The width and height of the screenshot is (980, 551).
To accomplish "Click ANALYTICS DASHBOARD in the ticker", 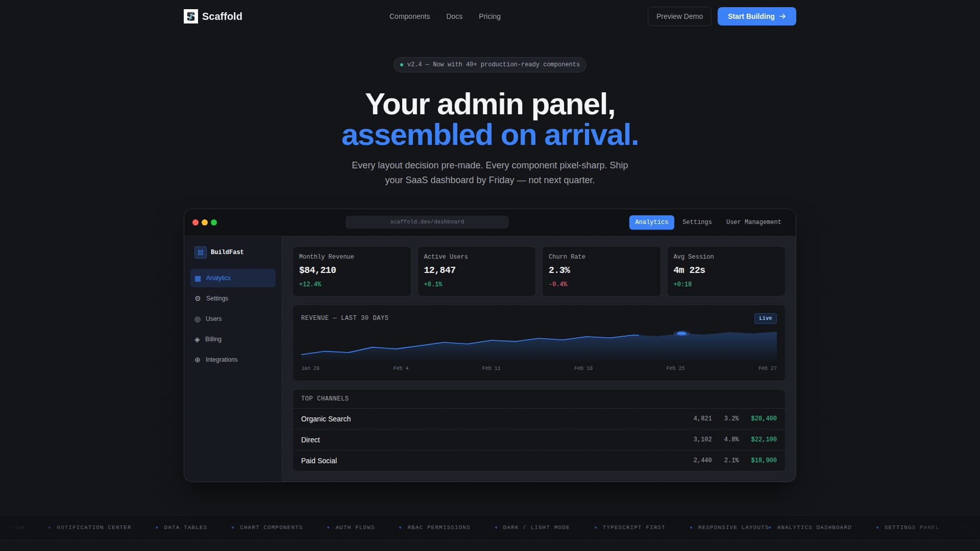I will (814, 528).
